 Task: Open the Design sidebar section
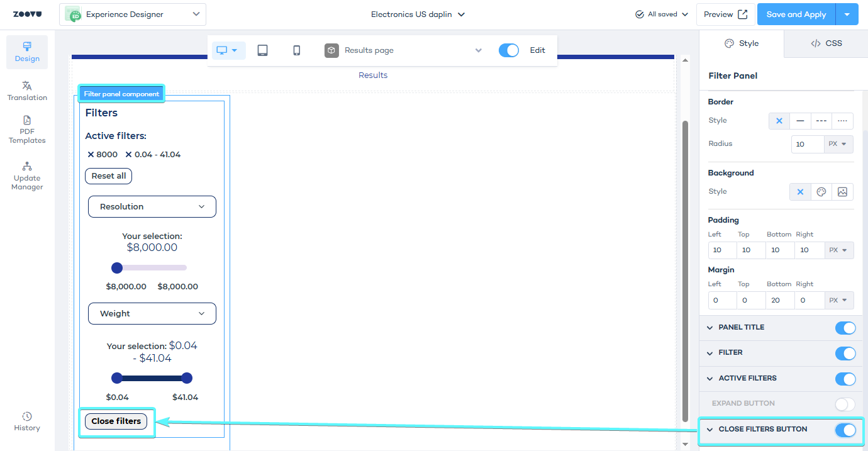point(27,52)
